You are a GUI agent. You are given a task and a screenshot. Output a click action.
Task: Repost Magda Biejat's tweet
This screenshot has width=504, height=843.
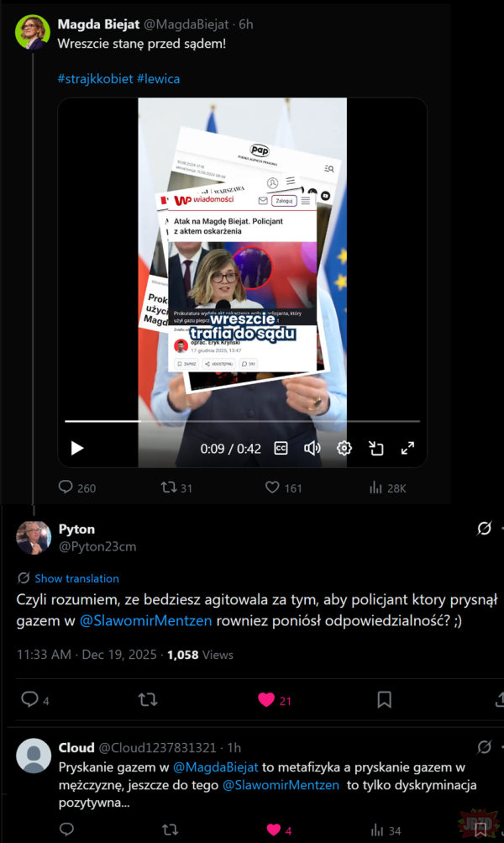169,487
